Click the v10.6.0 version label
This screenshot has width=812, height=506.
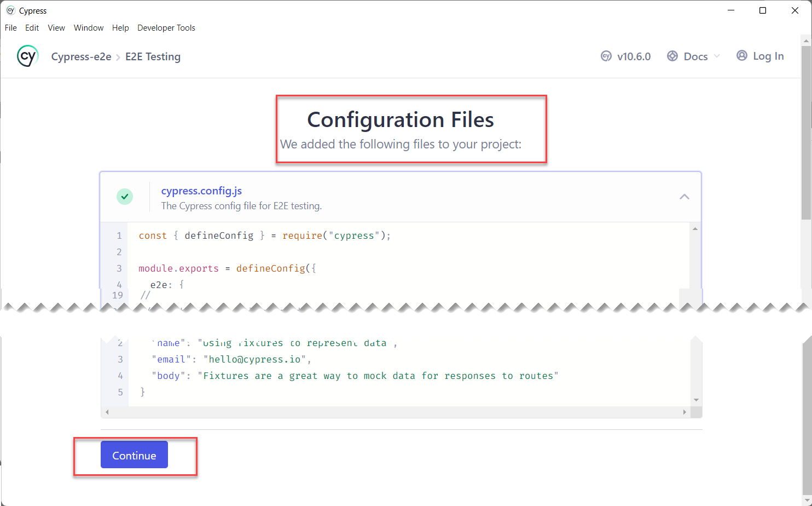(x=634, y=56)
